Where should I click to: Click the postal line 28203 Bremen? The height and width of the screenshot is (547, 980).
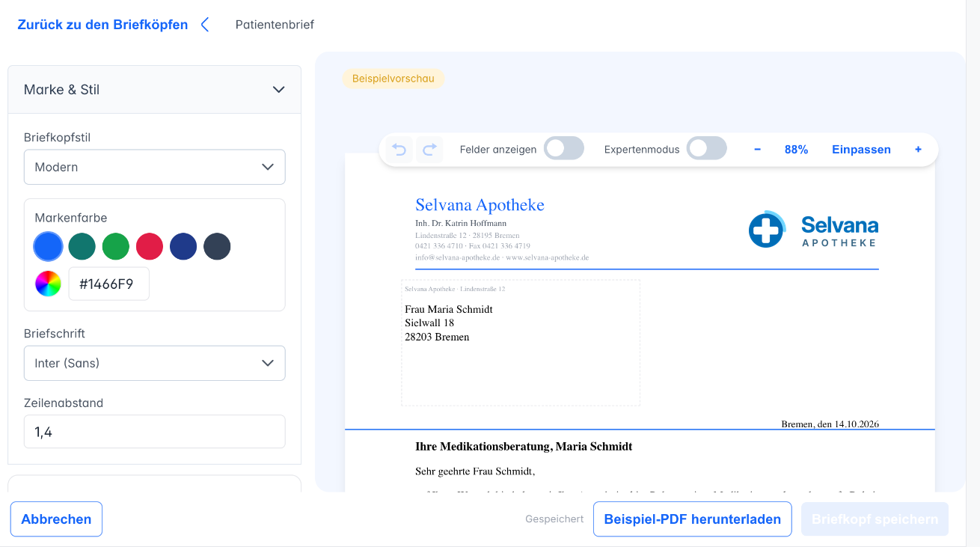tap(437, 337)
